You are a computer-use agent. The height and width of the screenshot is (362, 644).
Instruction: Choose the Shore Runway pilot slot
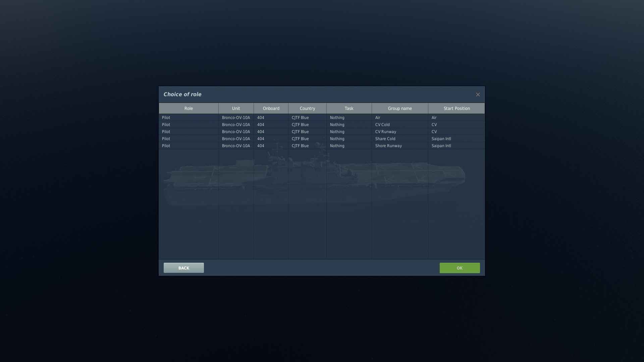pyautogui.click(x=388, y=146)
